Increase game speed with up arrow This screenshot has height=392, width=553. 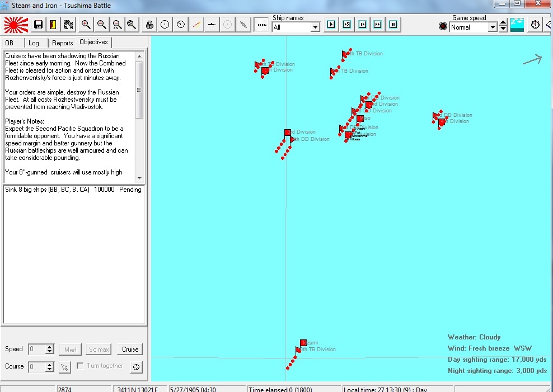tap(503, 23)
